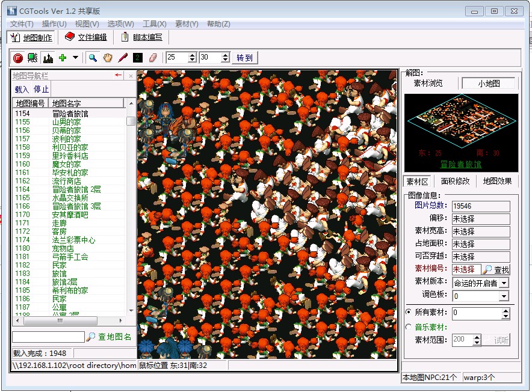Click the CGTools title bar app icon
532x392 pixels.
pos(11,11)
